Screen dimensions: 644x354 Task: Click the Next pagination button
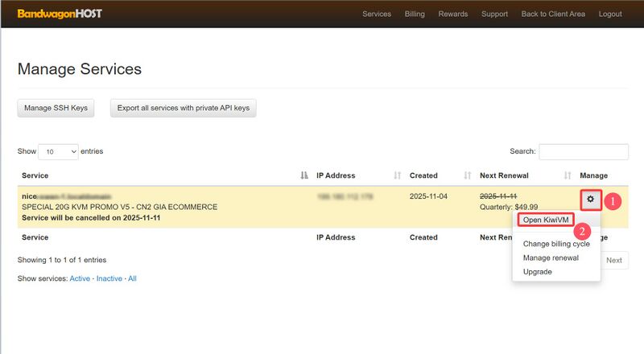(x=613, y=260)
